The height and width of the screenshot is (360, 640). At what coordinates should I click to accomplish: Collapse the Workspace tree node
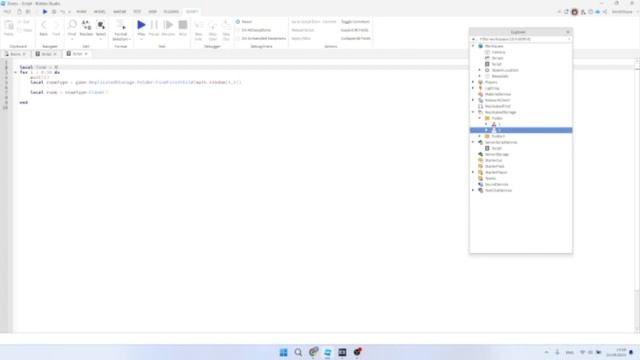473,46
